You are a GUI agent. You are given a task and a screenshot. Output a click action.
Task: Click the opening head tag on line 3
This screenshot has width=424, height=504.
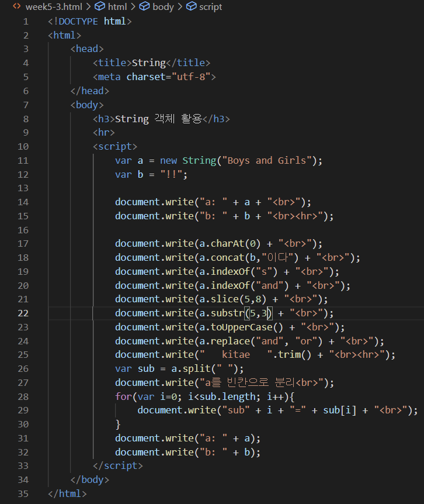coord(87,49)
